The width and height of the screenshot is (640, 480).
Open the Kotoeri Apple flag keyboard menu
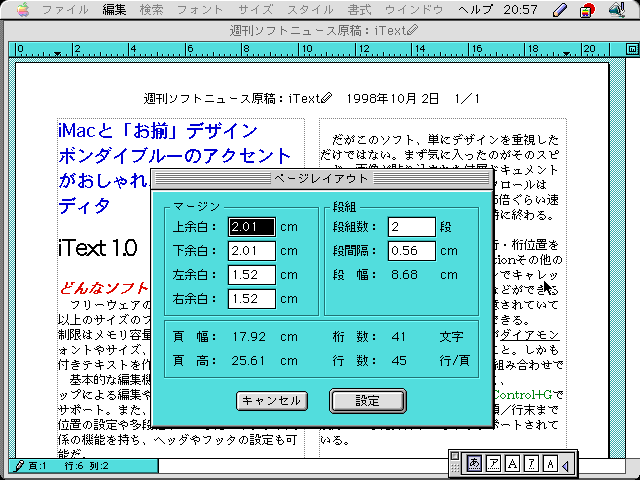point(587,10)
